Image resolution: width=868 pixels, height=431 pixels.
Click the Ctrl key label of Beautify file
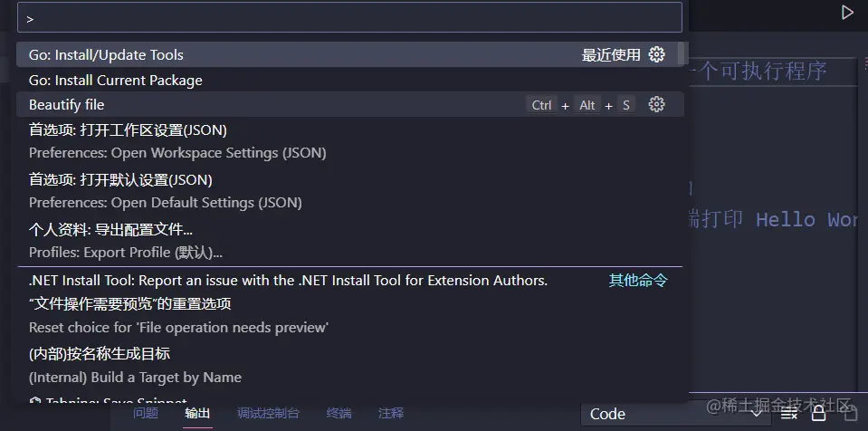pyautogui.click(x=541, y=105)
